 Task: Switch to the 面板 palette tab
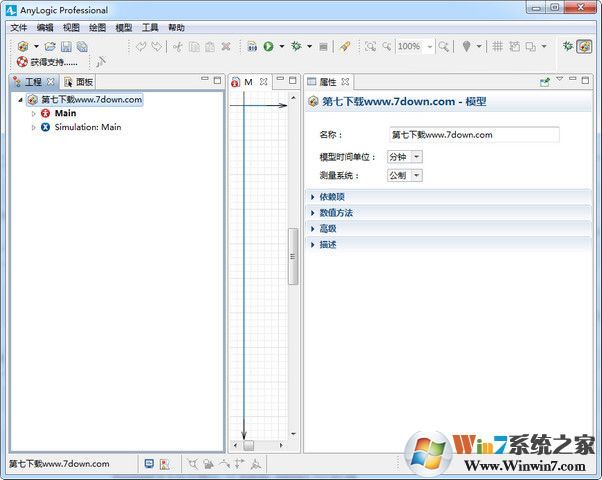pyautogui.click(x=79, y=82)
